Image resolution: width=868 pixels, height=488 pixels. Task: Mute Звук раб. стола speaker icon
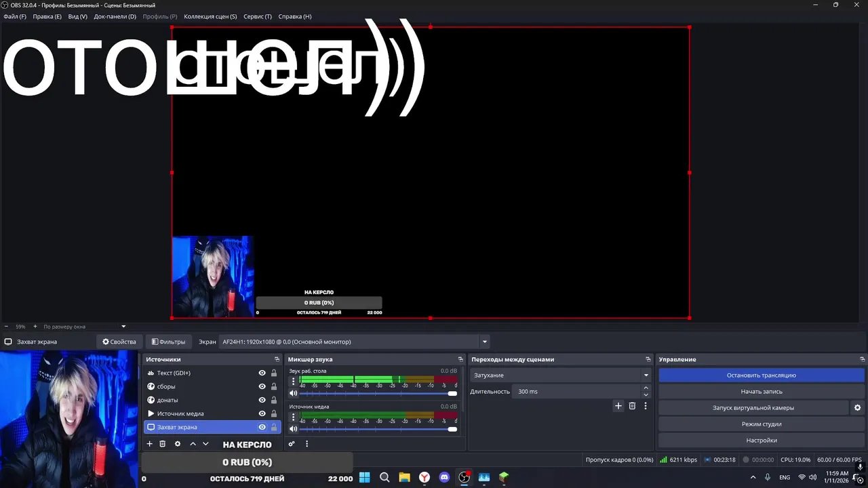coord(294,393)
